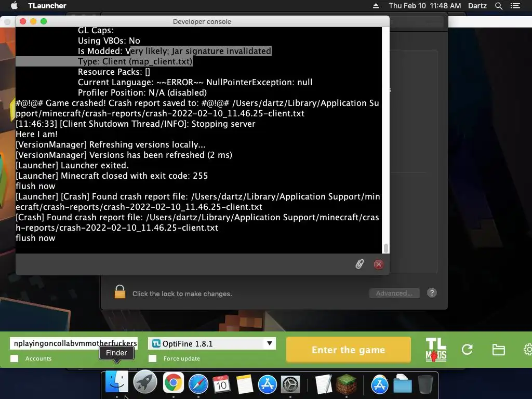Open the game folder icon in TLauncher
The image size is (532, 399).
point(498,350)
